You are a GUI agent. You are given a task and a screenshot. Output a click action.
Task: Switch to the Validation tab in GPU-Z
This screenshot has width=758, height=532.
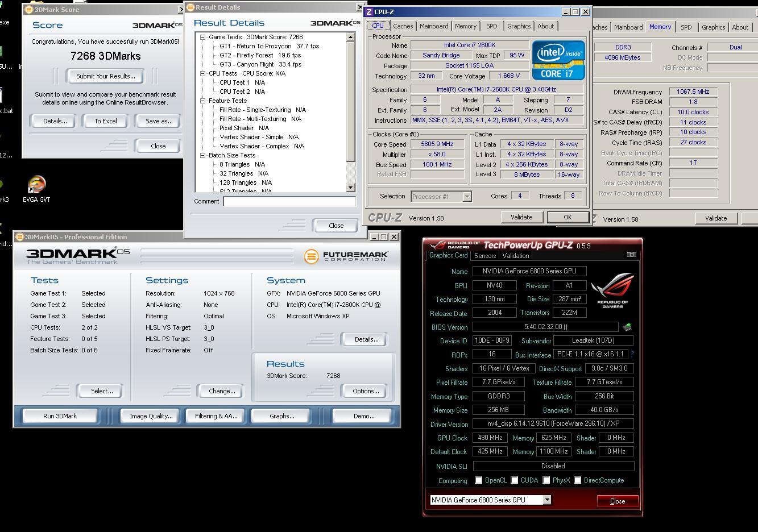click(x=516, y=256)
